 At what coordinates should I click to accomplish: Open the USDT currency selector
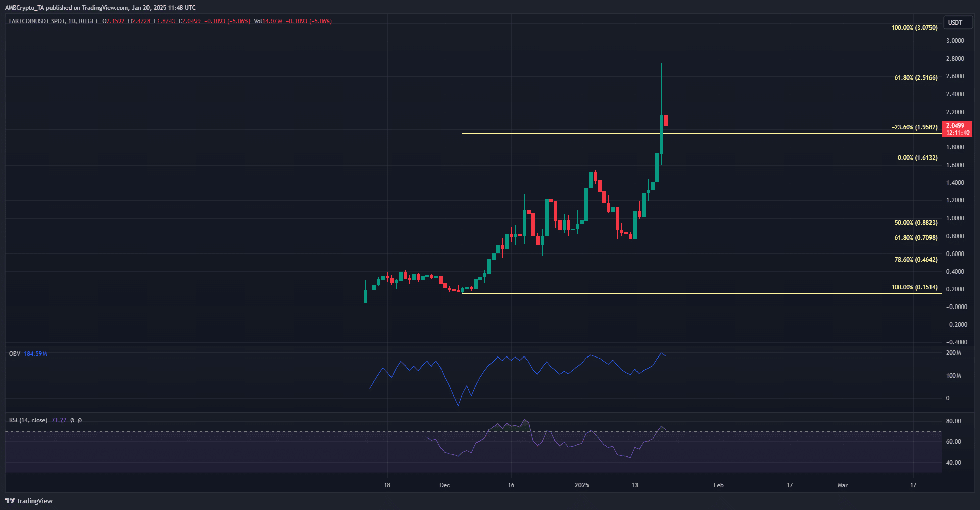point(955,23)
